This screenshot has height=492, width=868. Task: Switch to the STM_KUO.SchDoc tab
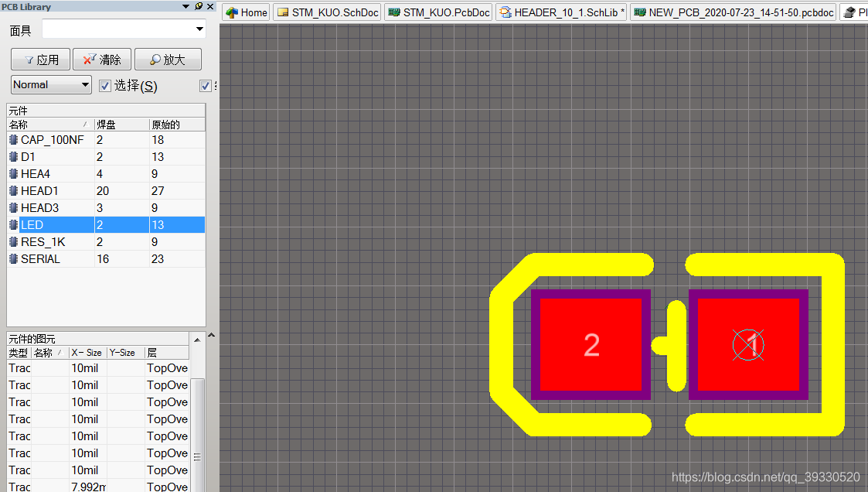(x=327, y=12)
